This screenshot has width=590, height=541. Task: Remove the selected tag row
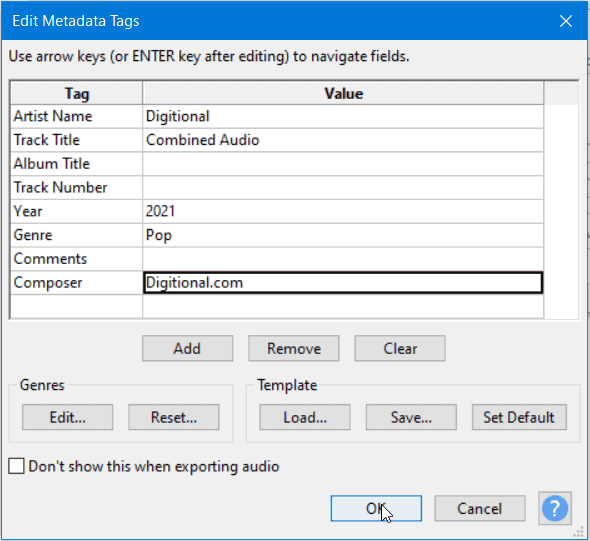[293, 348]
